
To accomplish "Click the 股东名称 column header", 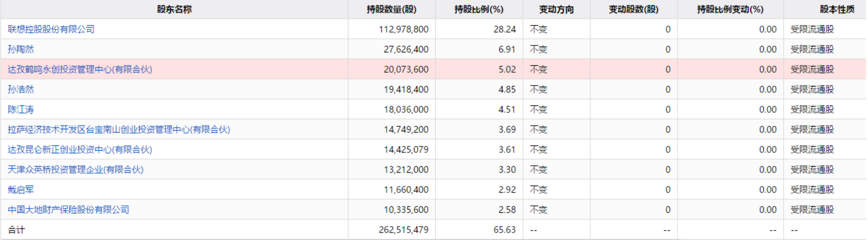I will 174,9.
